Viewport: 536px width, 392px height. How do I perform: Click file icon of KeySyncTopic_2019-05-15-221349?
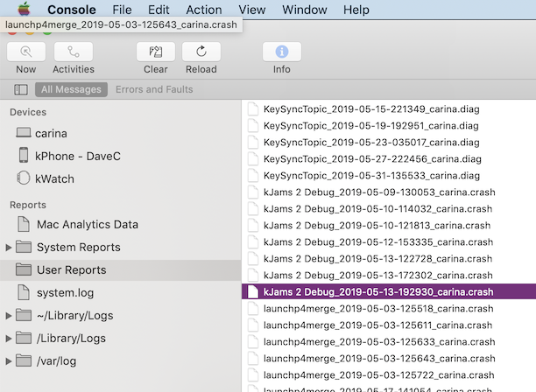click(253, 108)
